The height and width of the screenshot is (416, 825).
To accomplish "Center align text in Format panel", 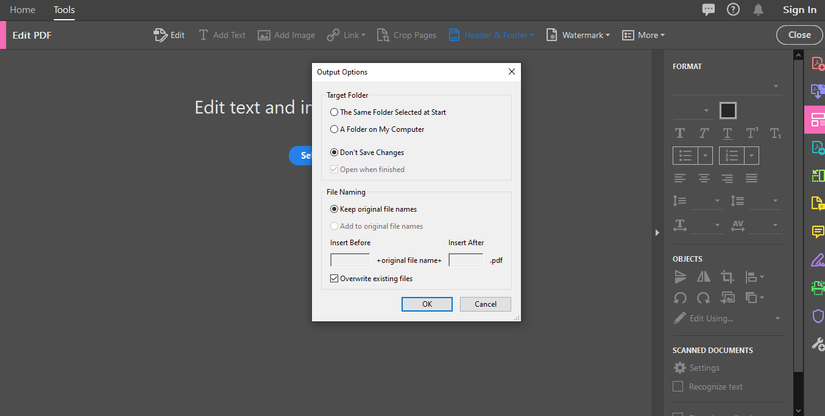I will [703, 178].
